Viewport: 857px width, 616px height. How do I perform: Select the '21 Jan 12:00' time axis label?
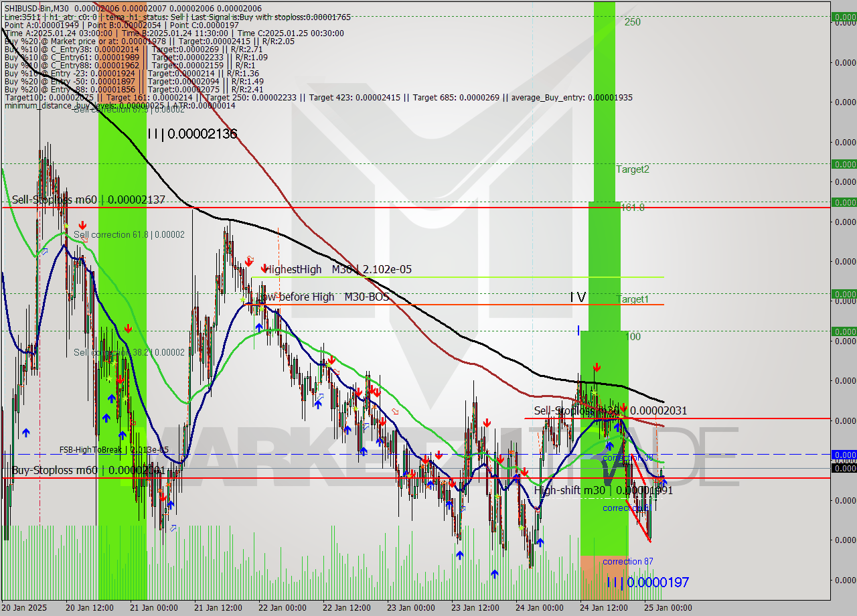coord(218,608)
